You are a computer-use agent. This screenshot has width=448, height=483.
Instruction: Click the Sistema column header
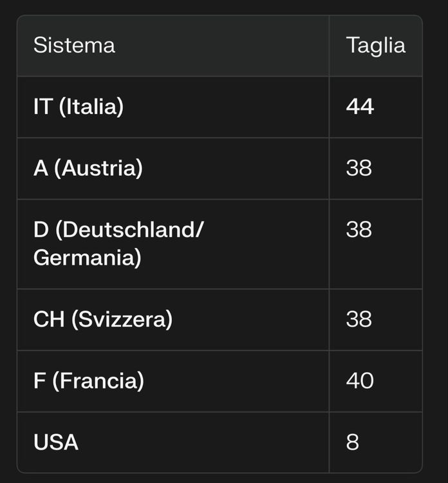[74, 45]
